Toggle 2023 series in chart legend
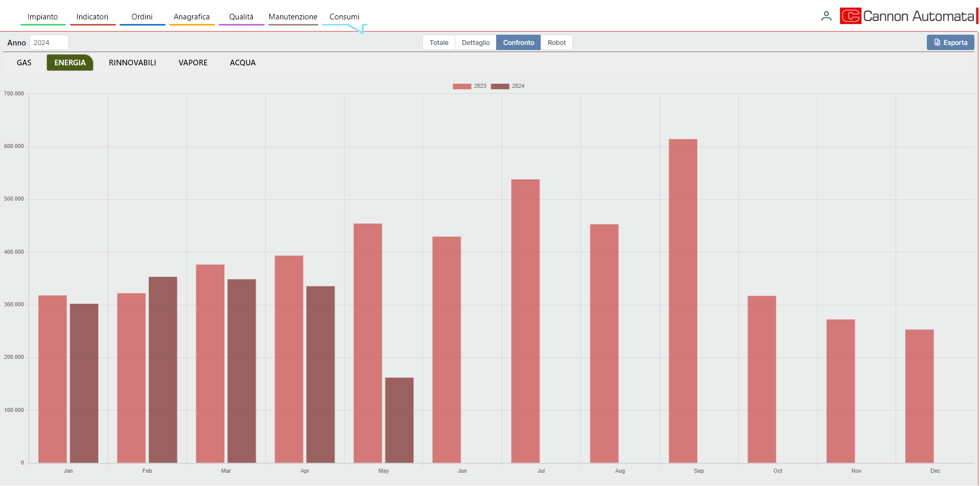The image size is (980, 486). [469, 86]
